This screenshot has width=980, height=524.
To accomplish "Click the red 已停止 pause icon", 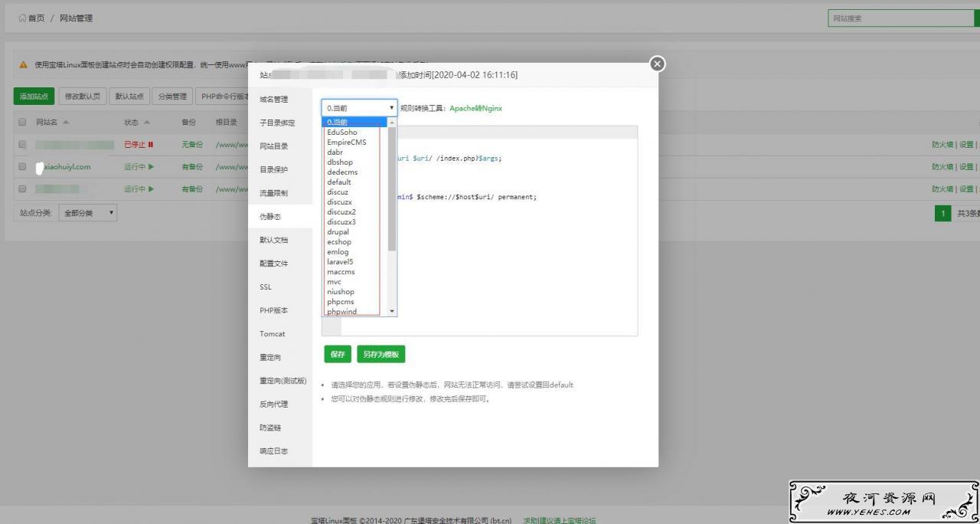I will pyautogui.click(x=151, y=145).
